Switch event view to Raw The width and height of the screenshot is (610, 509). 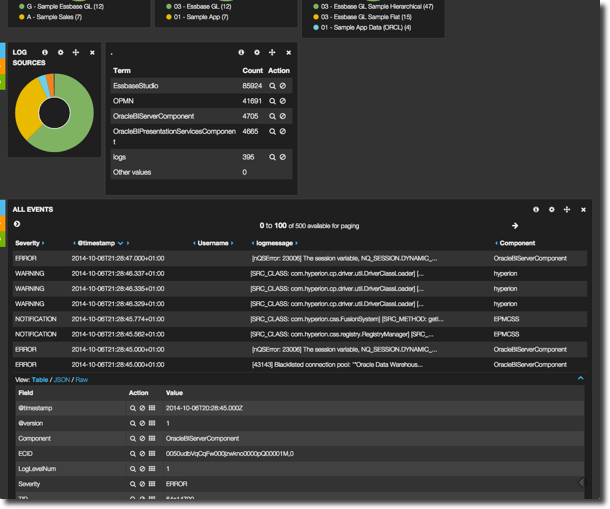click(82, 380)
